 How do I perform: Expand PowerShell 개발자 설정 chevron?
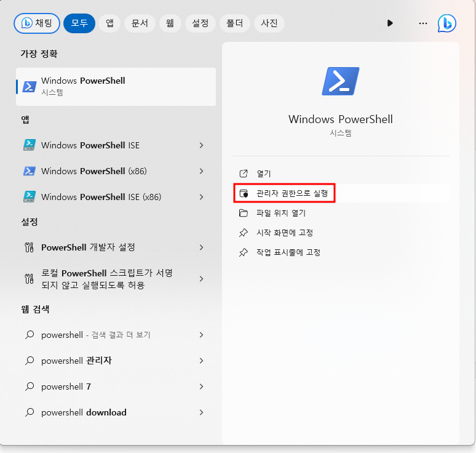click(x=201, y=247)
